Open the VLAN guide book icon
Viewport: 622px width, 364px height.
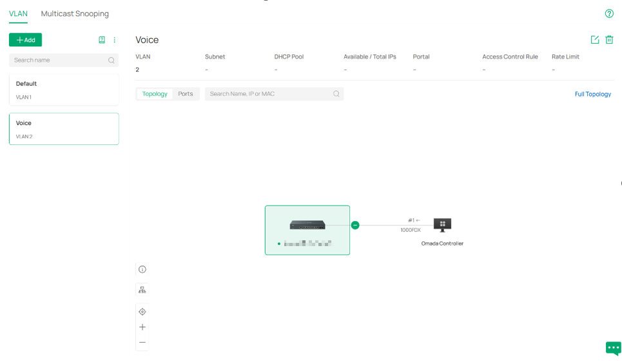(x=102, y=40)
